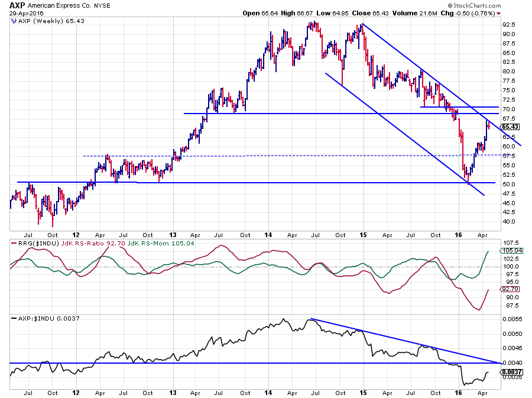Click the red down-triangle next to Chg
The image size is (532, 398).
pos(498,12)
